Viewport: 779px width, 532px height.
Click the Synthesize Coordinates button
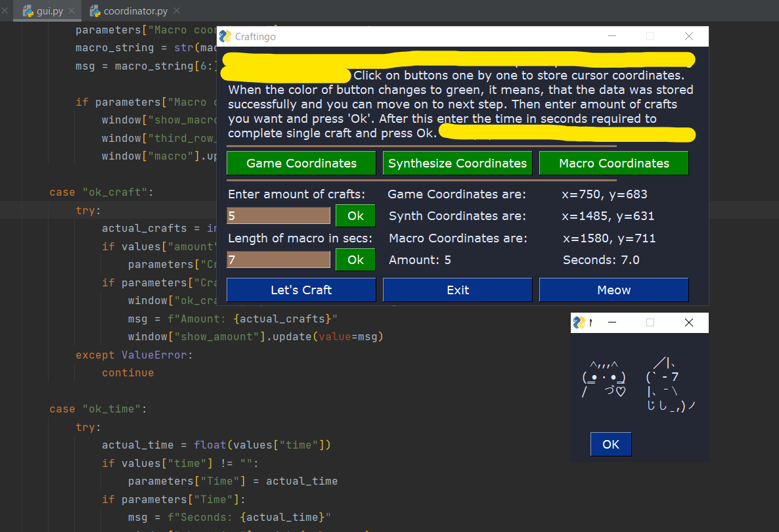click(x=457, y=163)
